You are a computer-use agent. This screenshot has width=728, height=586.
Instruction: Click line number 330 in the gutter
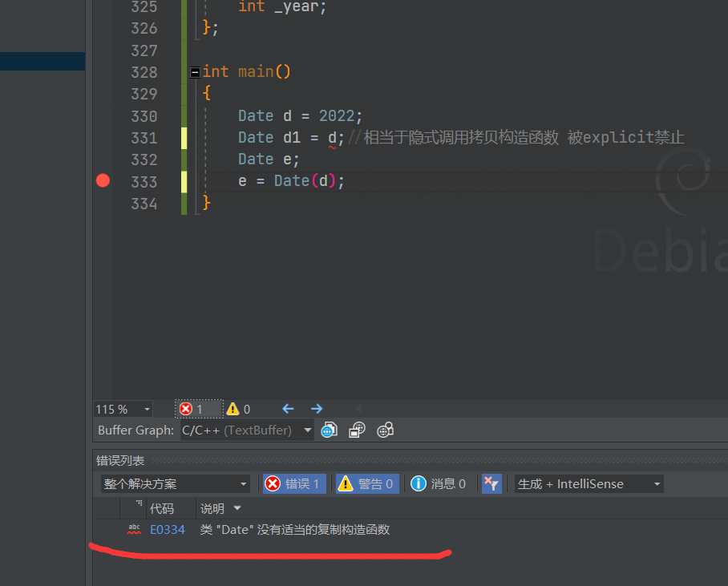click(x=144, y=116)
